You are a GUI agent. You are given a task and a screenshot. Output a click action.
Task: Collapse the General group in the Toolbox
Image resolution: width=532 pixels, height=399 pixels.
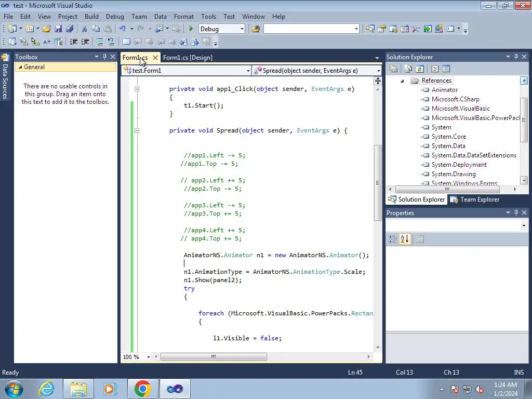pos(20,67)
